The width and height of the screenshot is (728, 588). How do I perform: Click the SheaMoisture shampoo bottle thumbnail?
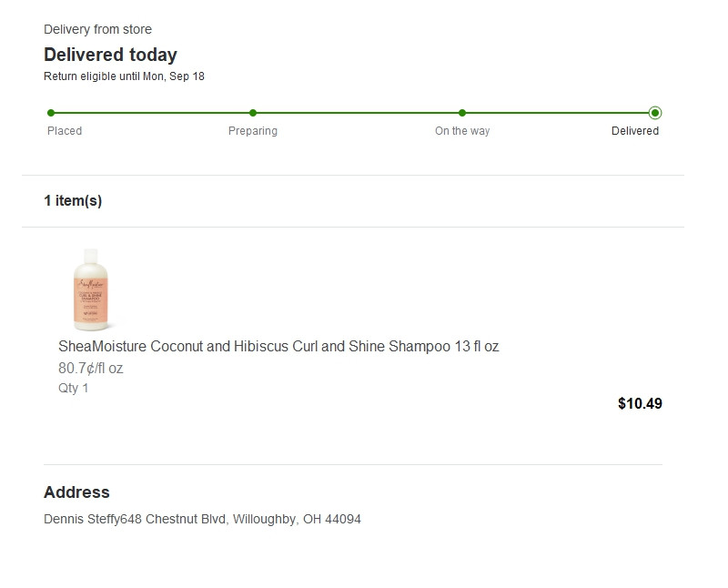tap(91, 289)
